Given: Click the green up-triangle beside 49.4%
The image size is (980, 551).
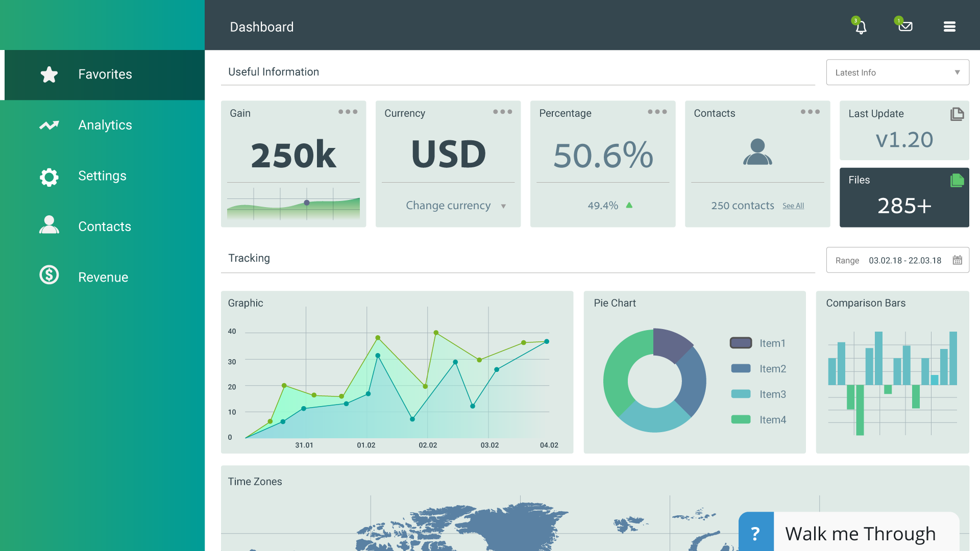Looking at the screenshot, I should (629, 205).
